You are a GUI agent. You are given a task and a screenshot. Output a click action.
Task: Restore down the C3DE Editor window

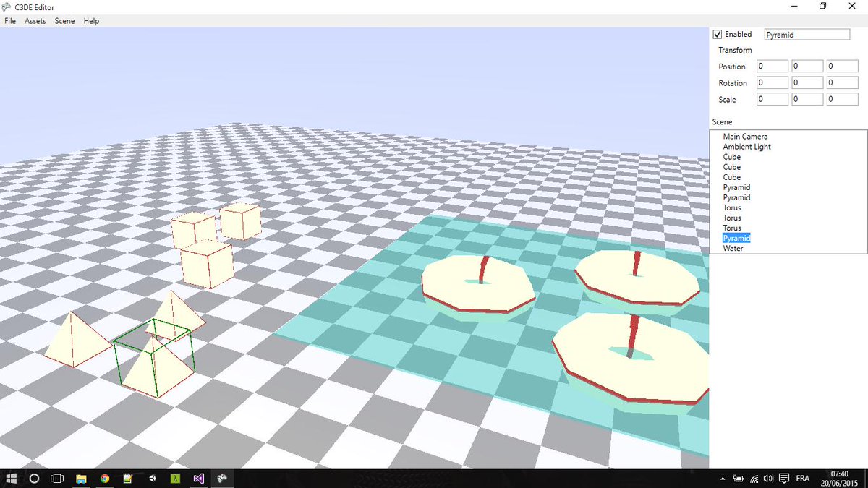tap(822, 6)
